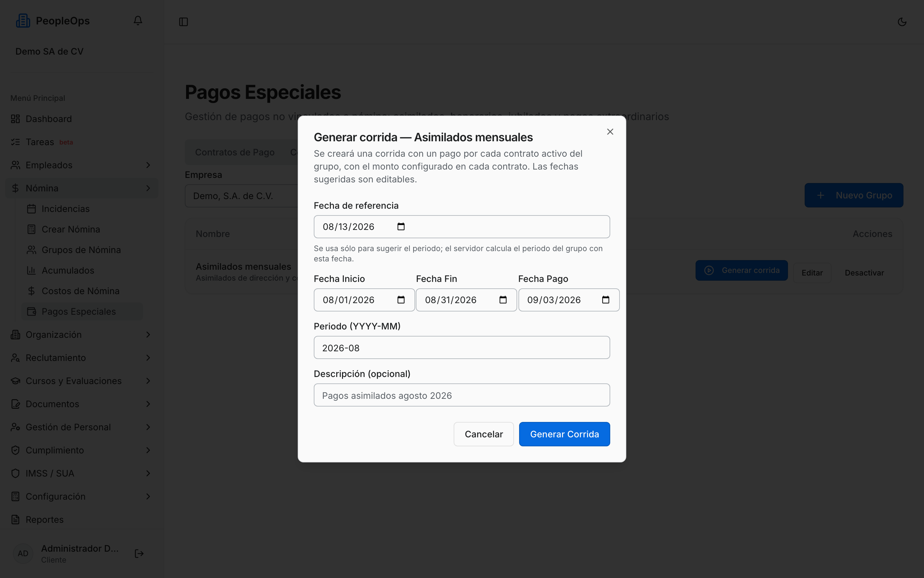Viewport: 924px width, 578px height.
Task: Switch to Contratos de Pago tab
Action: (x=235, y=152)
